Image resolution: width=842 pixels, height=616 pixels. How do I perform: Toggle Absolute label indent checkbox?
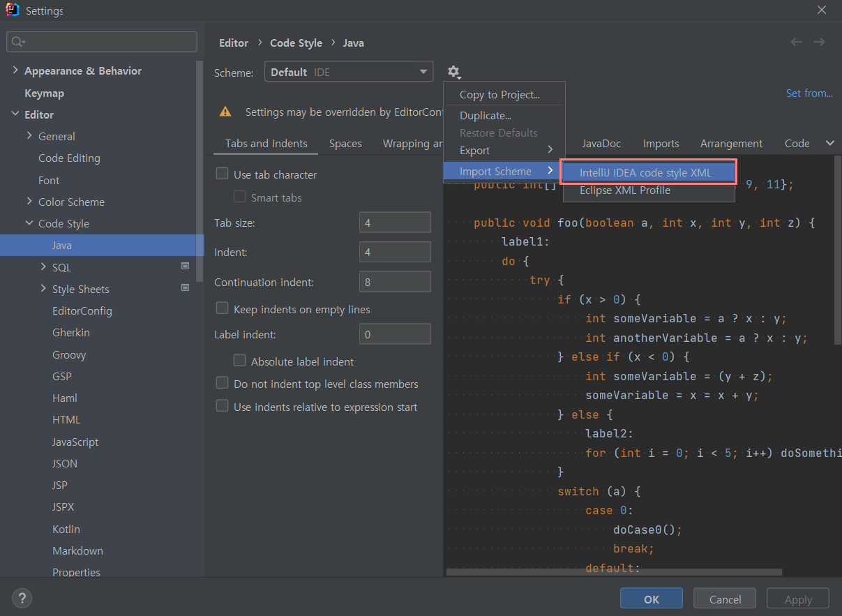pyautogui.click(x=239, y=361)
